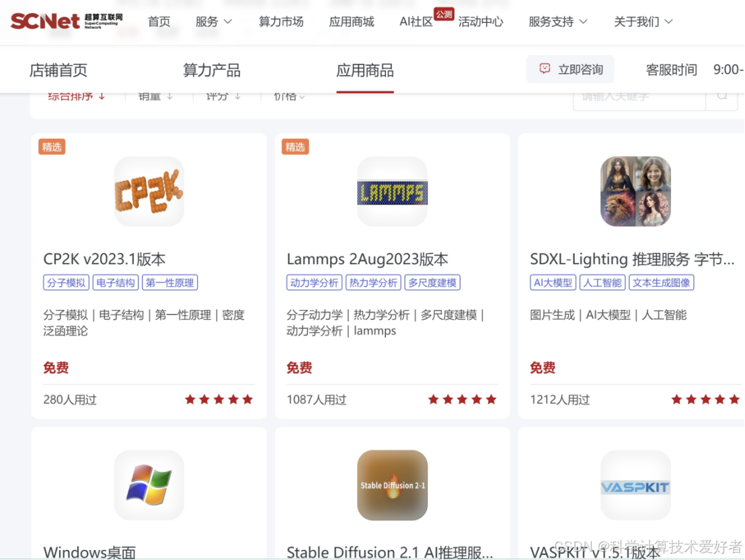
Task: Click 免费 price on Lammps card
Action: [299, 368]
